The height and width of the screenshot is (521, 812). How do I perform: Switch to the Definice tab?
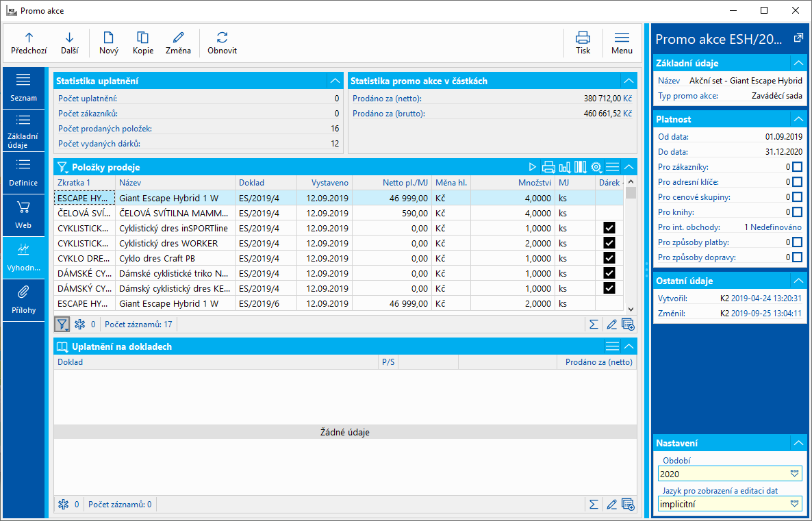click(23, 173)
